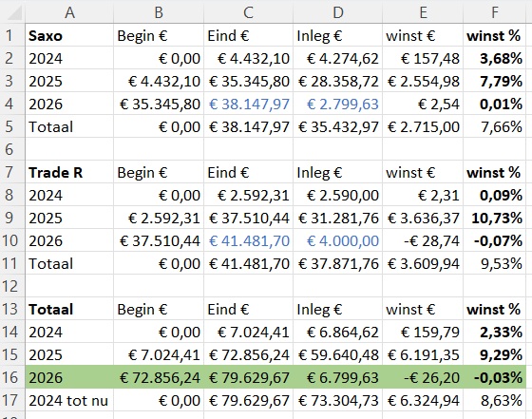
Task: Select blue cell € 38.147,97 in row 4
Action: [x=248, y=104]
